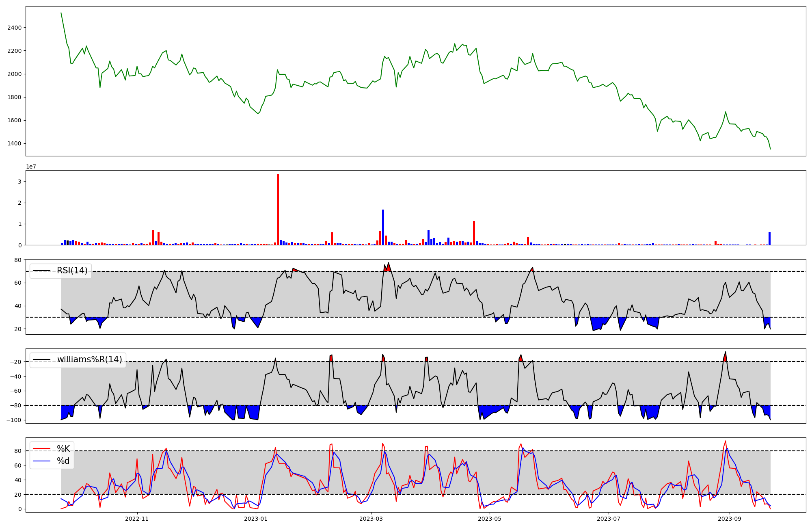
Task: Click the 2000 price axis tick label
Action: [14, 74]
